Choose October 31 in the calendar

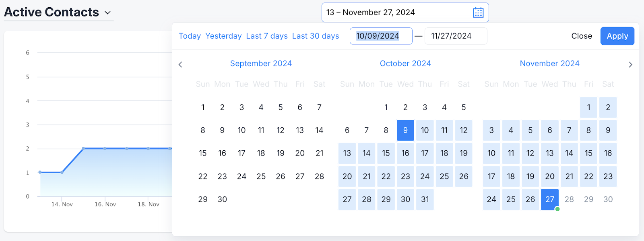pos(425,199)
